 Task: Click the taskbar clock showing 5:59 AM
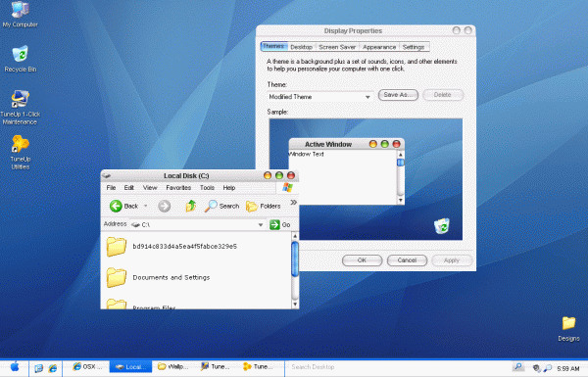point(567,369)
